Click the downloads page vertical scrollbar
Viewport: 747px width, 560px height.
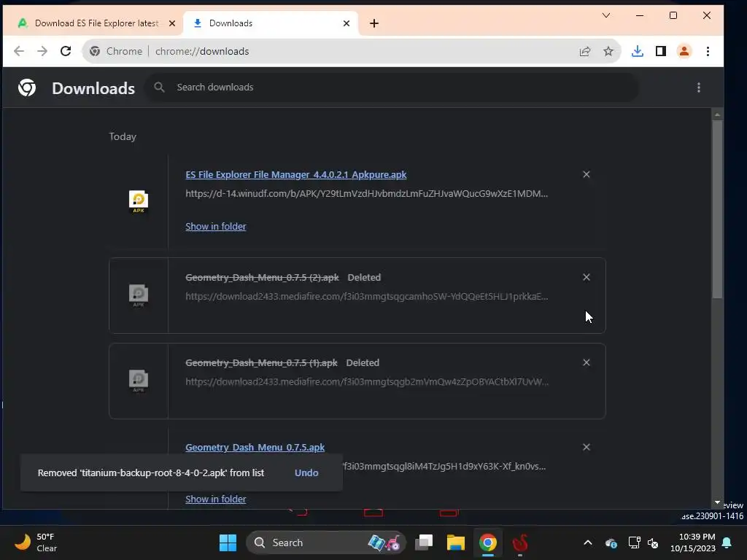point(717,209)
